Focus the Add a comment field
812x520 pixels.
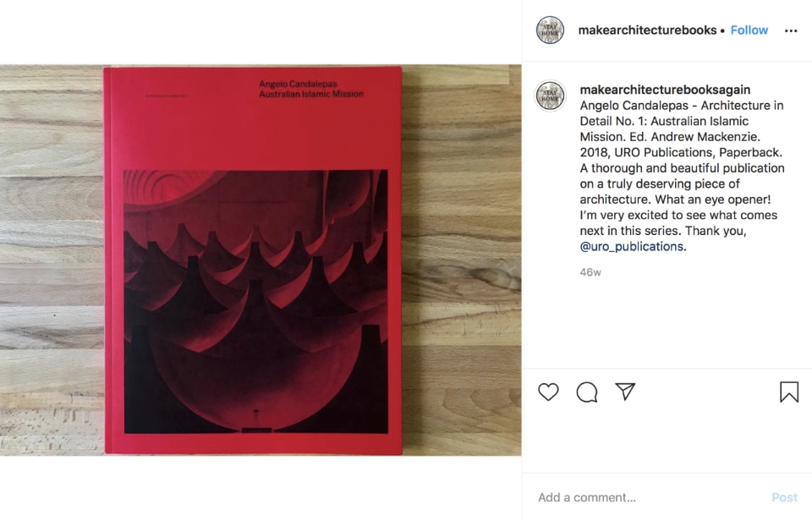click(647, 497)
